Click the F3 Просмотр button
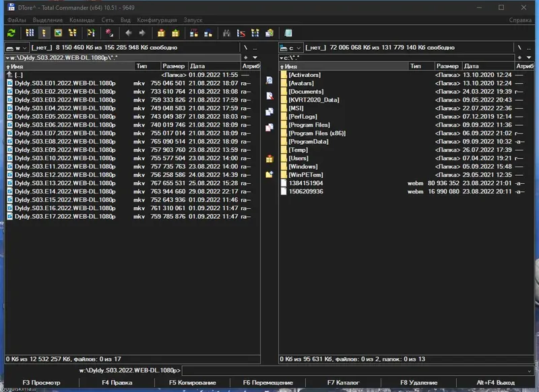Image resolution: width=539 pixels, height=392 pixels. [x=41, y=383]
